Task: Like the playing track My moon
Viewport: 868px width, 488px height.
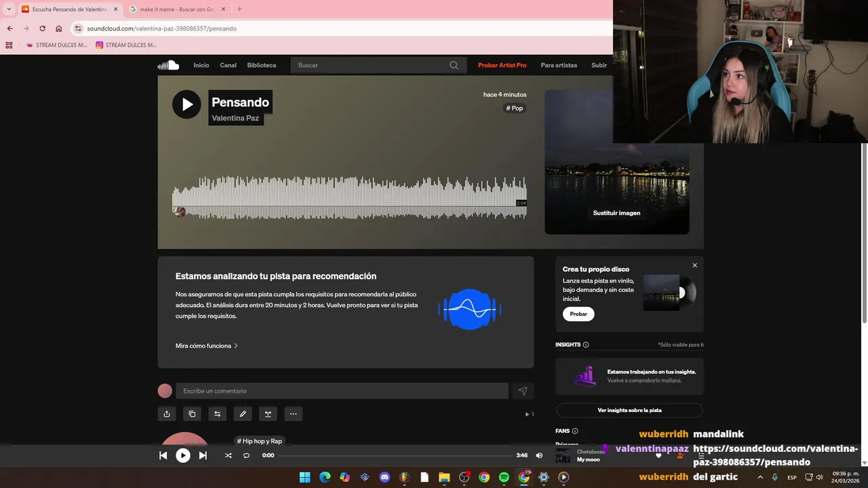Action: tap(658, 455)
